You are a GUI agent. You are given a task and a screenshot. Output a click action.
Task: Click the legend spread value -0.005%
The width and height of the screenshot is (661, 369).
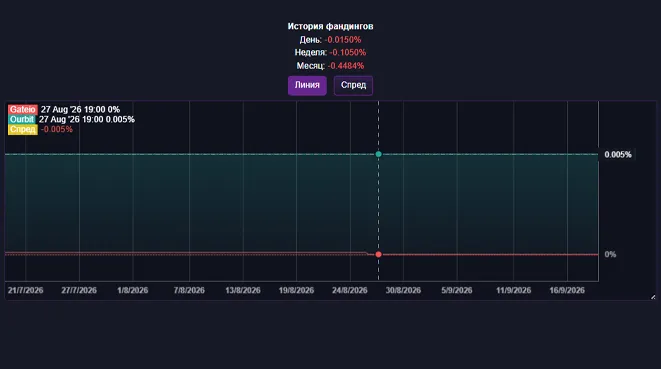(x=57, y=129)
